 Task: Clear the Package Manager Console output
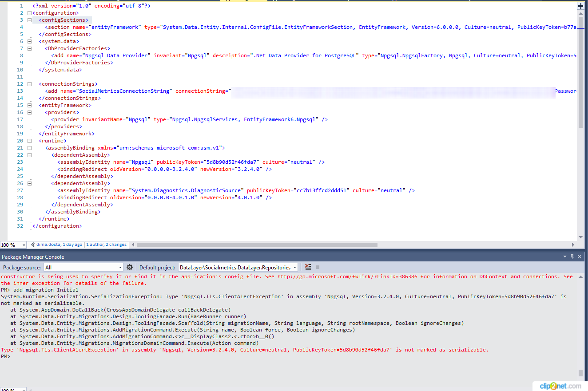[308, 267]
